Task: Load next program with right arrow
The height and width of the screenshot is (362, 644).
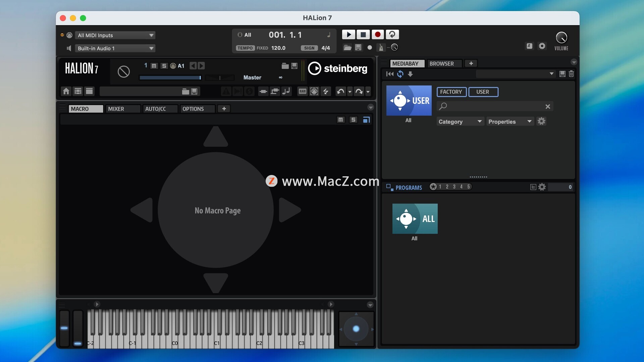Action: click(201, 66)
